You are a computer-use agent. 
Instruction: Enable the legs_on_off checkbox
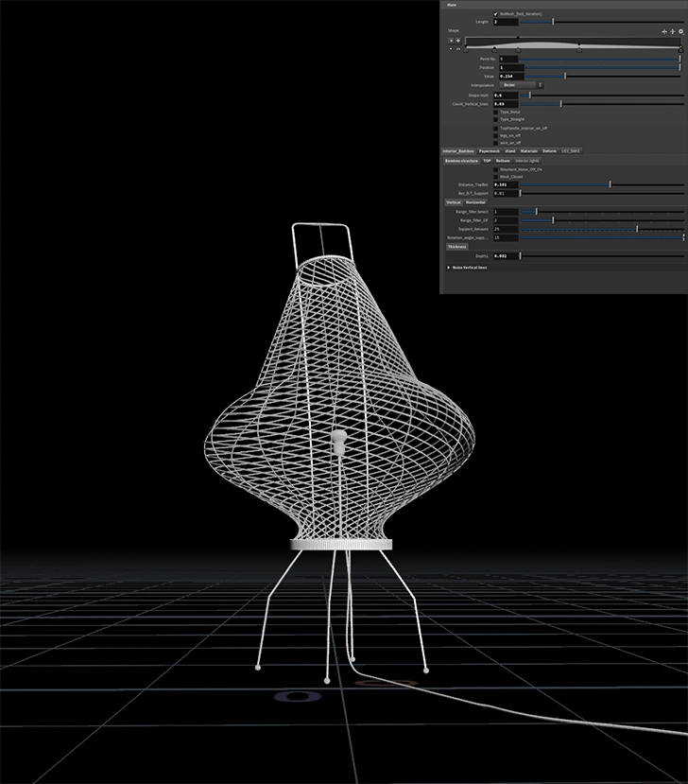click(x=496, y=135)
